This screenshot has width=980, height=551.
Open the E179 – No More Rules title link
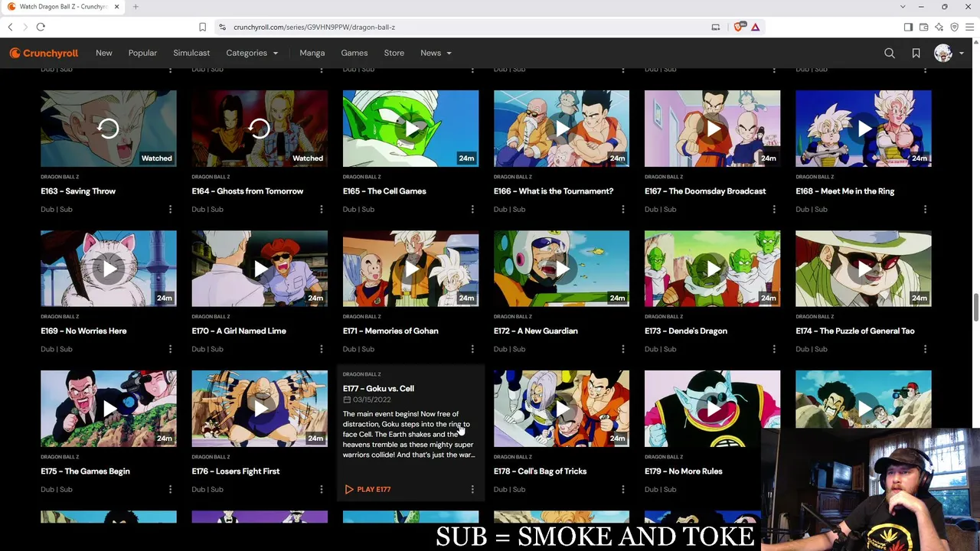click(684, 471)
